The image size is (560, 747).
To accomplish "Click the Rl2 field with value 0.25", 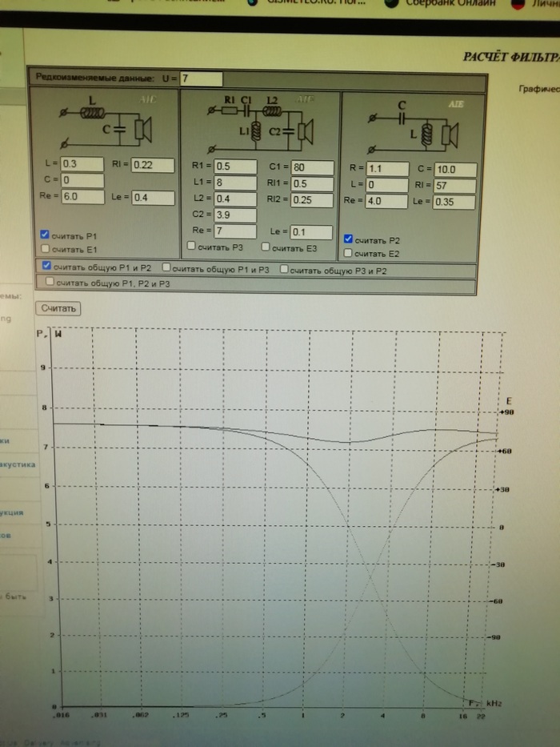I will pyautogui.click(x=311, y=200).
